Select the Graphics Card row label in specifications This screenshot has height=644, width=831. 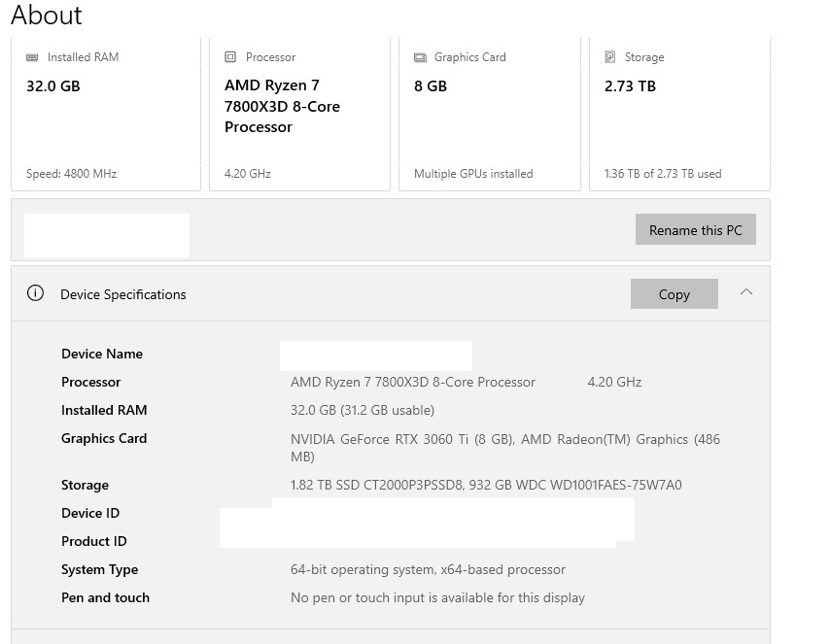[x=104, y=438]
